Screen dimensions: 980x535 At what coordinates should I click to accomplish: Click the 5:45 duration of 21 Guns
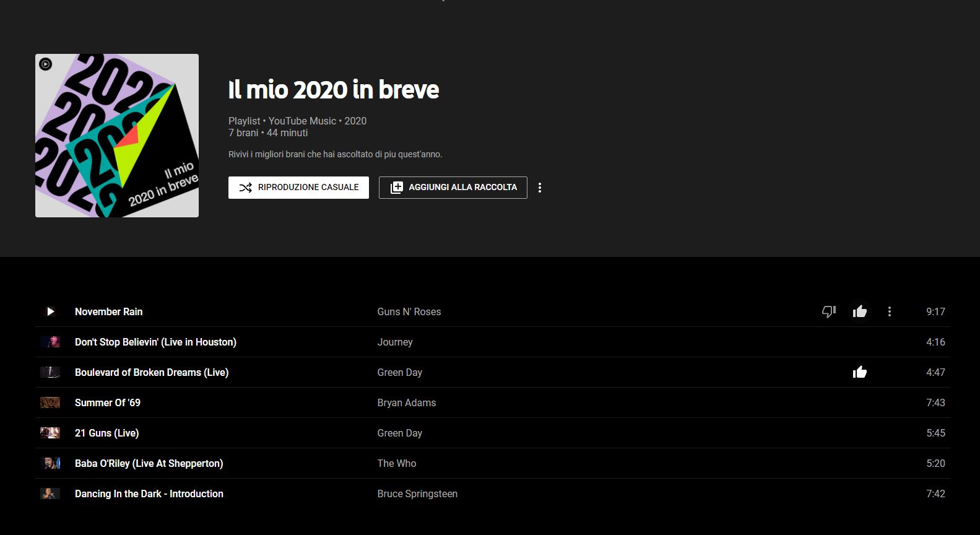(x=935, y=433)
